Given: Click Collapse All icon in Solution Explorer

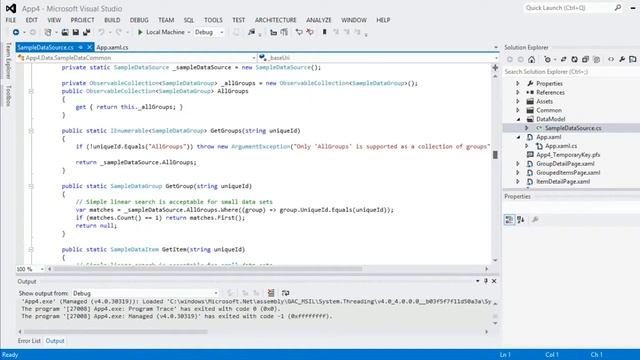Looking at the screenshot, I should (585, 60).
